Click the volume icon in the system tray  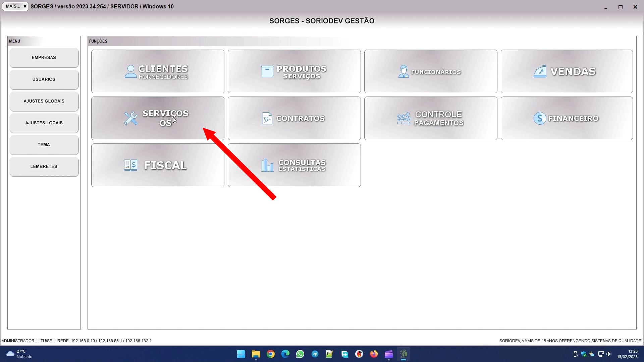(609, 354)
